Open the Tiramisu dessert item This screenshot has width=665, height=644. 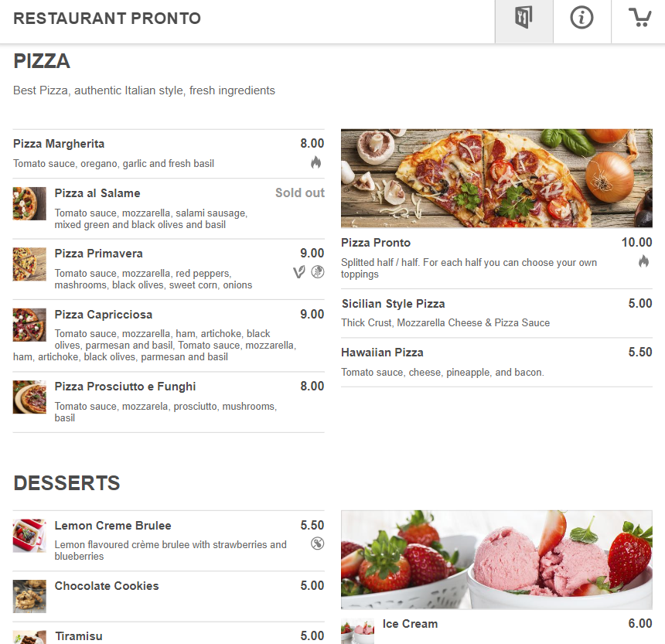pyautogui.click(x=78, y=636)
